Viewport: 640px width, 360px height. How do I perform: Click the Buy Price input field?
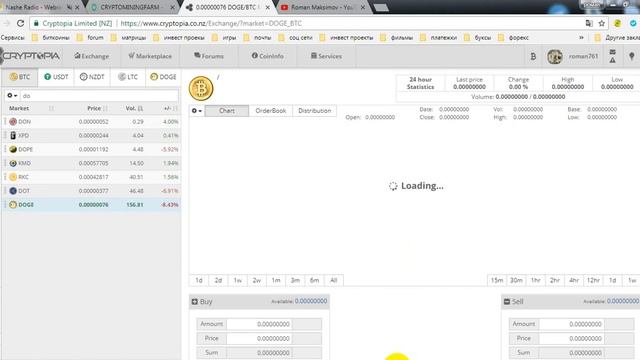[259, 338]
